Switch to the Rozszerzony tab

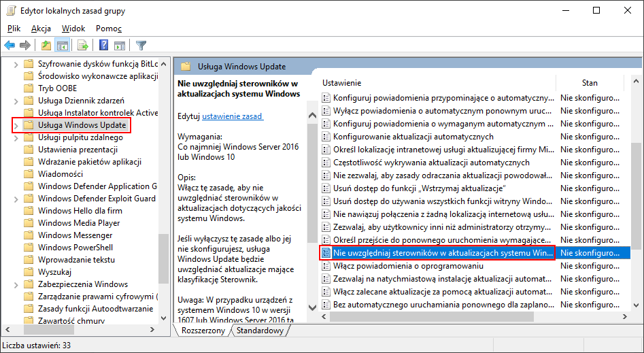(x=203, y=331)
